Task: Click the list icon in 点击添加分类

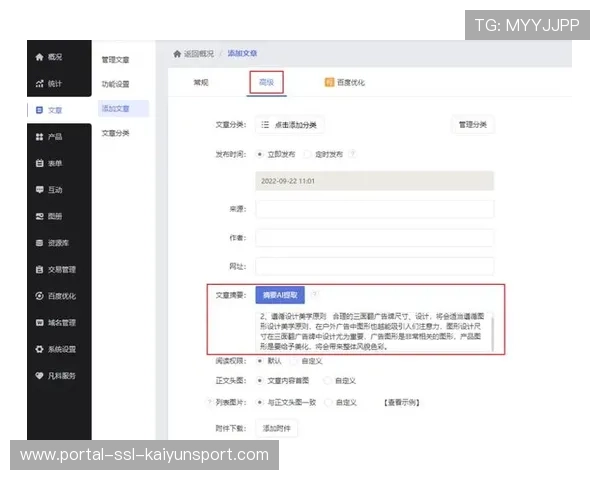Action: [265, 125]
